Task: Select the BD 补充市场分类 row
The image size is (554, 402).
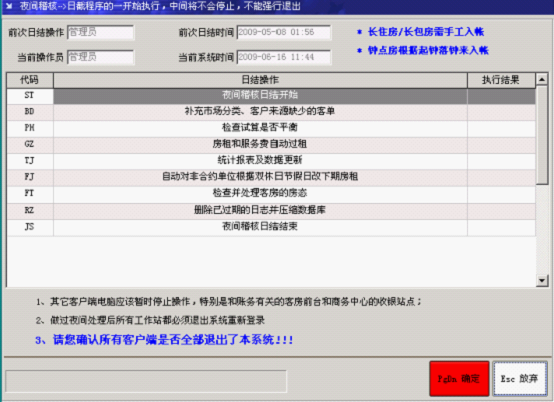Action: (x=271, y=112)
